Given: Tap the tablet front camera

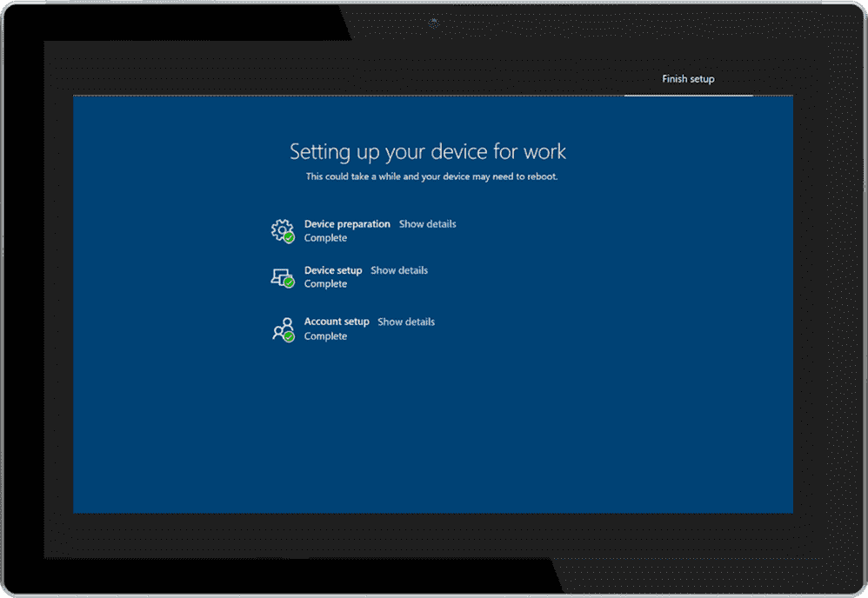Looking at the screenshot, I should (x=433, y=23).
